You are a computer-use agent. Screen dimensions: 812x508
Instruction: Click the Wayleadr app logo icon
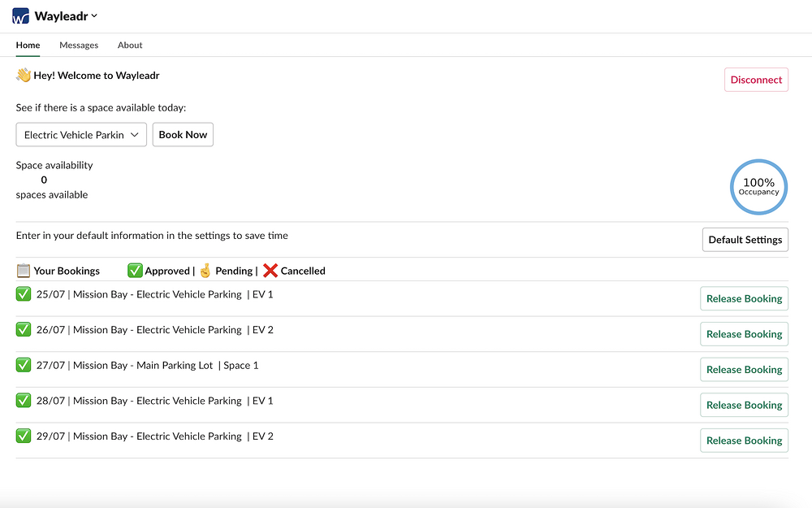coord(21,16)
